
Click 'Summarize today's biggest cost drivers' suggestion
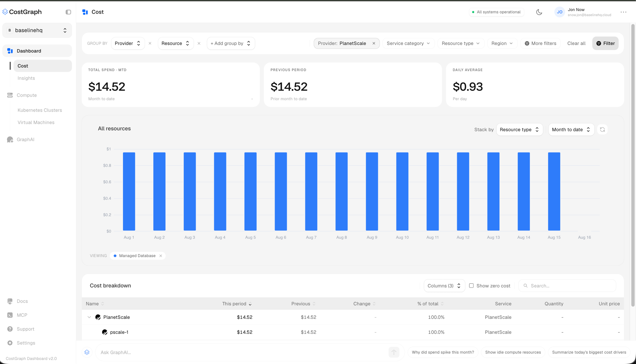click(589, 353)
